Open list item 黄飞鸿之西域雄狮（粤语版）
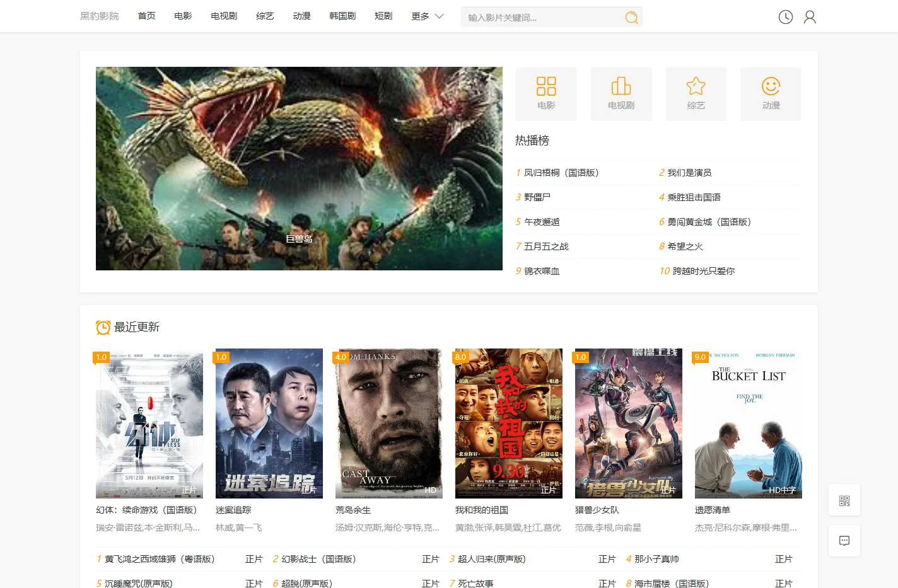The height and width of the screenshot is (588, 898). click(160, 559)
